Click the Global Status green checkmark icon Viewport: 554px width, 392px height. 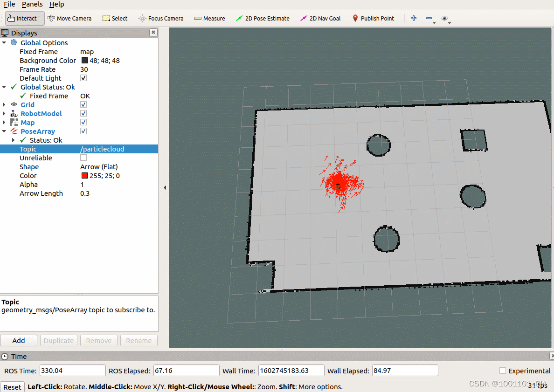click(x=14, y=87)
